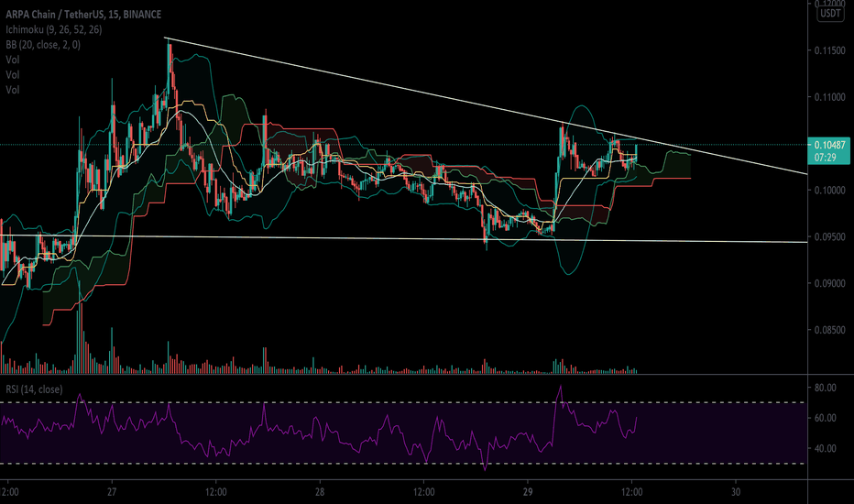Click the RSI 60.00 scale label

click(825, 418)
